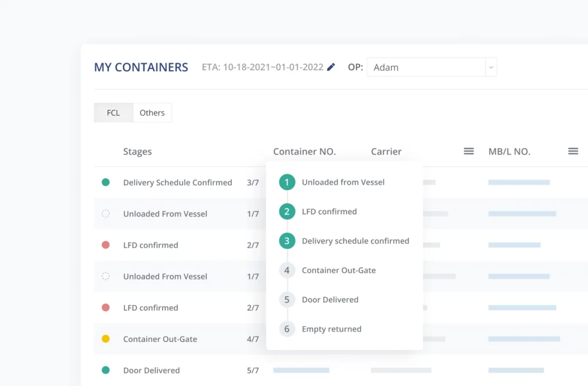Click the Stages column header
This screenshot has width=588, height=386.
click(x=137, y=152)
